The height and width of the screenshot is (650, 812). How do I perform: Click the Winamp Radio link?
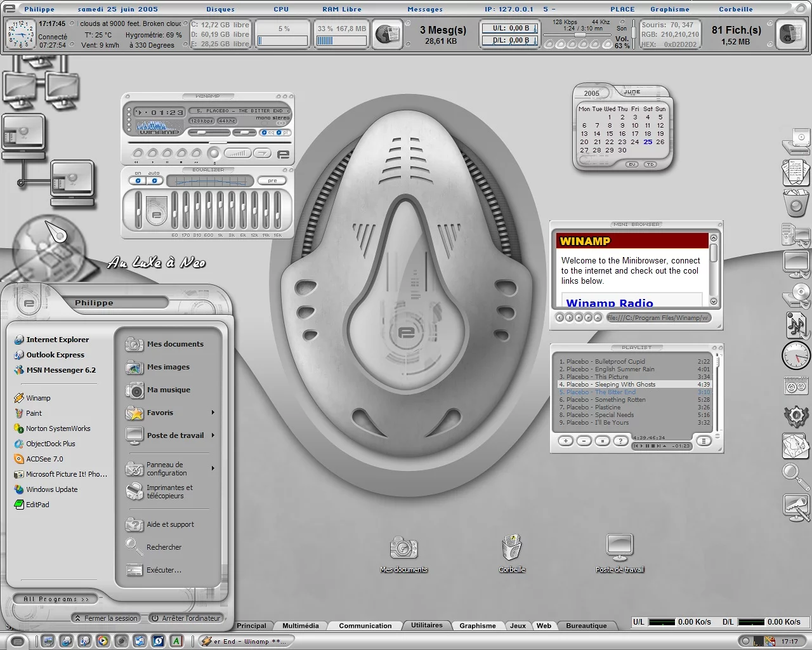(609, 303)
